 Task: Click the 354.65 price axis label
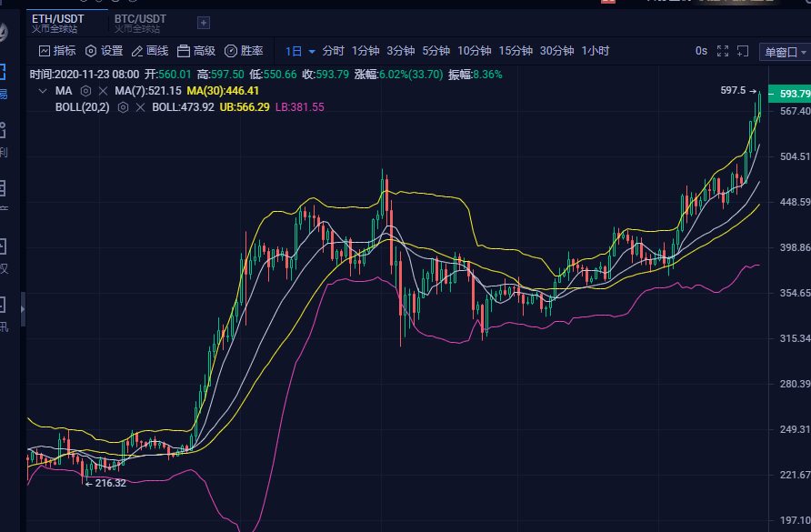point(795,293)
